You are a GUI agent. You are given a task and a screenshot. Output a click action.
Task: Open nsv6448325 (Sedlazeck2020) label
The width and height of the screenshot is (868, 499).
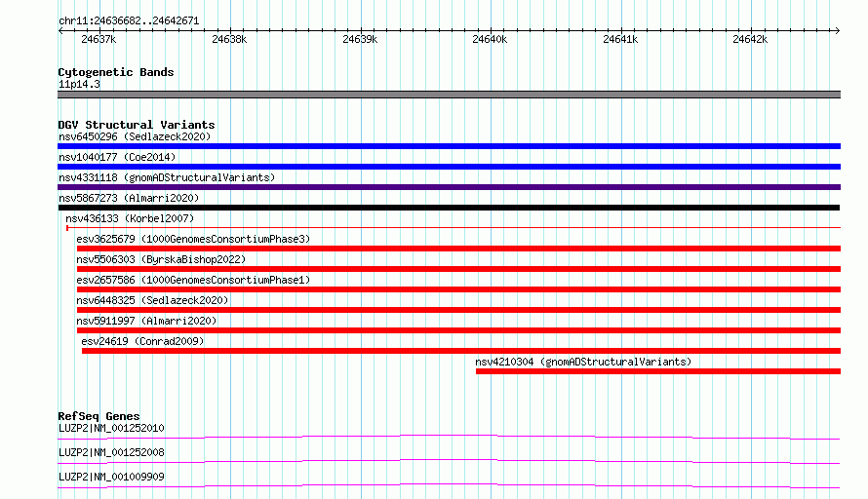coord(152,300)
